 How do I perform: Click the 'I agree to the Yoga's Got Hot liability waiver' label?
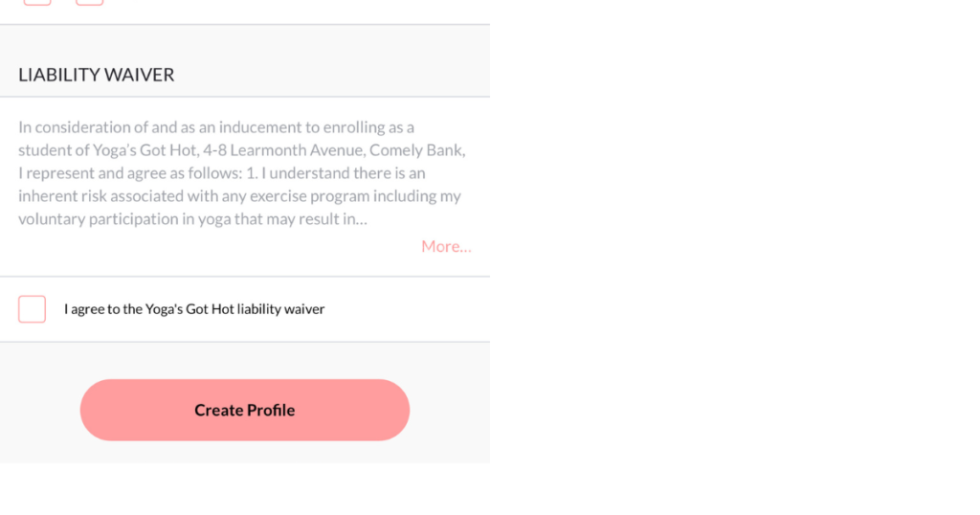coord(194,309)
